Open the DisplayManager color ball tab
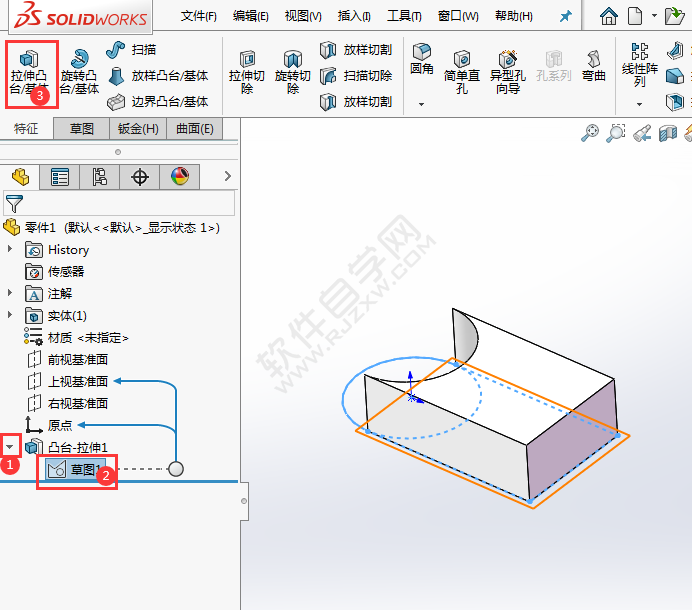 (x=180, y=177)
